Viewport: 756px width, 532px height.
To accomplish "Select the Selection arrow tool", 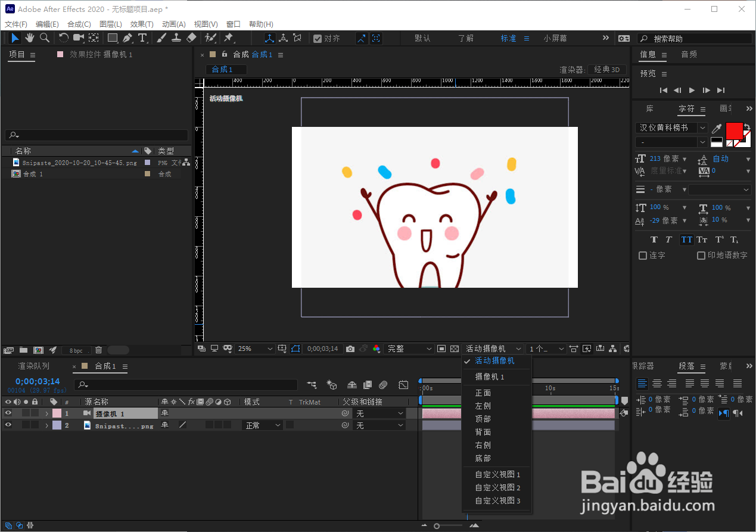I will 15,38.
